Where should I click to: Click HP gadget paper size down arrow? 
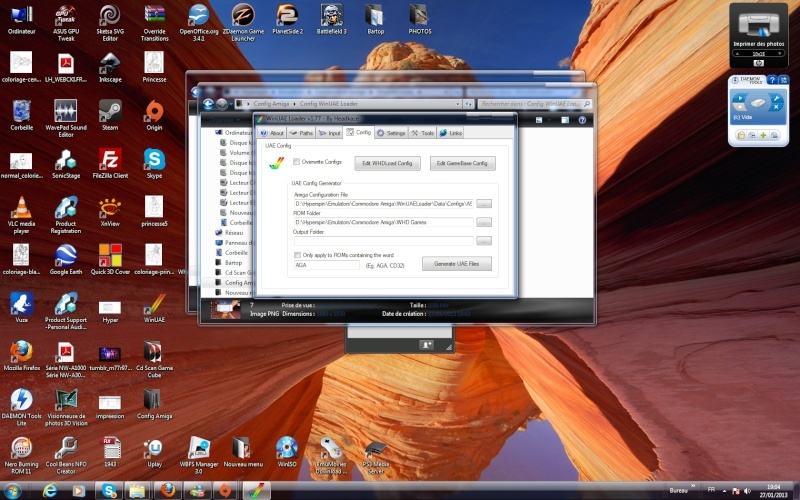(780, 54)
